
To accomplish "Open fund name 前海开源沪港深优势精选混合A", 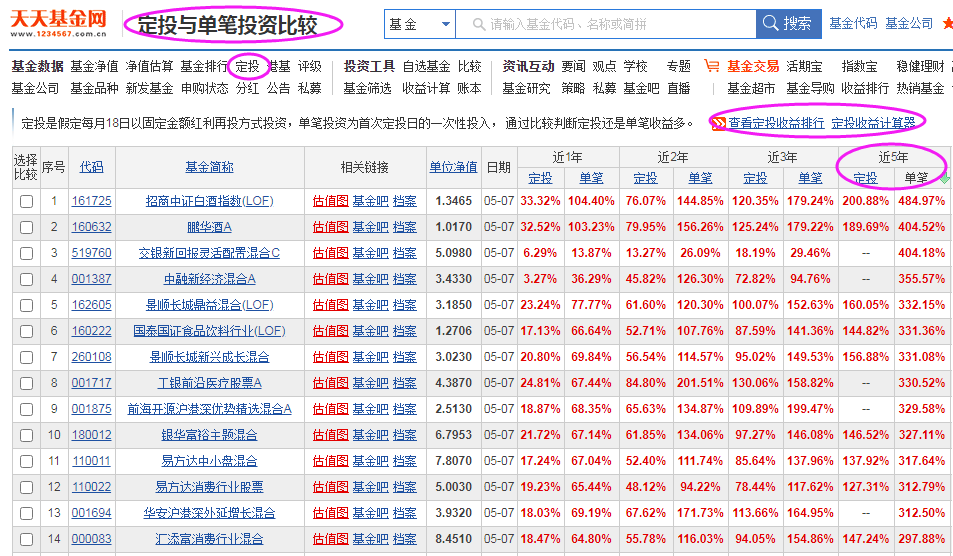I will (x=209, y=409).
